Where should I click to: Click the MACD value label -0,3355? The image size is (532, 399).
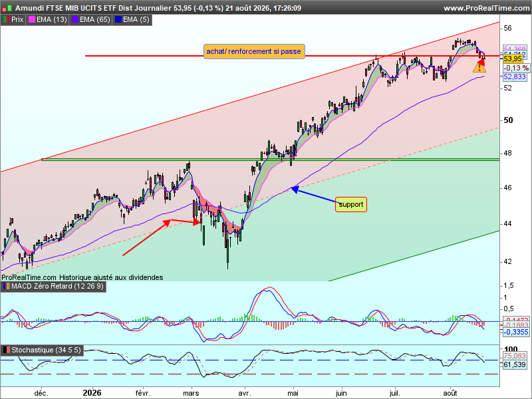tap(516, 332)
